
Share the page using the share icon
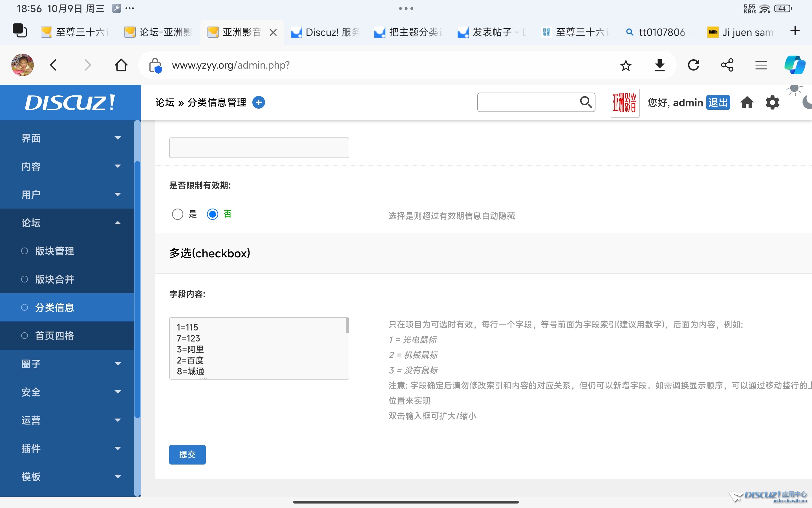727,65
